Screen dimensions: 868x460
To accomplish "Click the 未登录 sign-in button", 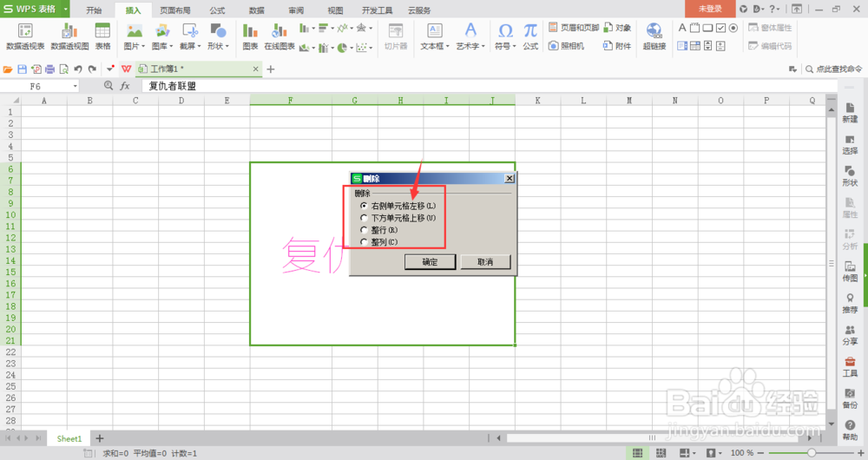I will (x=710, y=9).
